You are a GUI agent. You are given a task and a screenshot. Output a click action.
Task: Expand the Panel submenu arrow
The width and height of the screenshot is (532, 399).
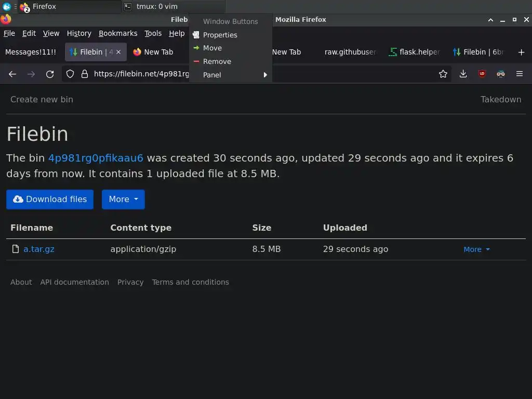tap(265, 75)
